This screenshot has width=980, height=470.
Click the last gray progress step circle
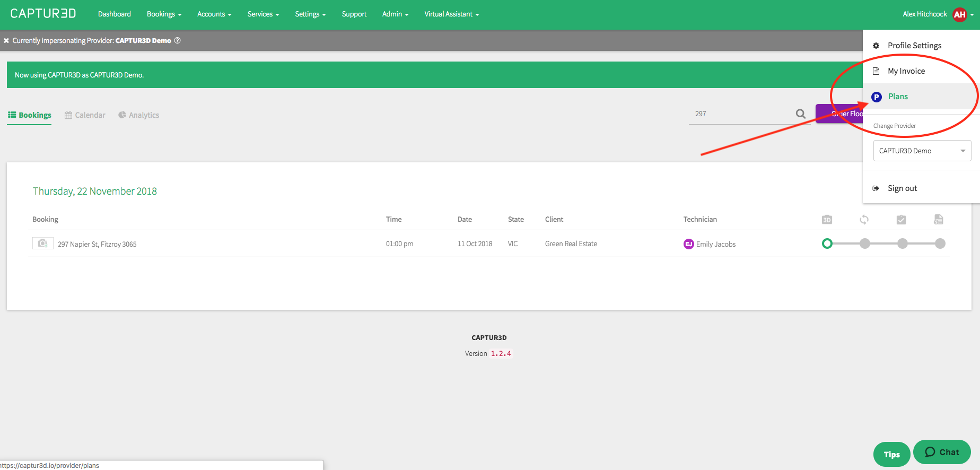(940, 243)
